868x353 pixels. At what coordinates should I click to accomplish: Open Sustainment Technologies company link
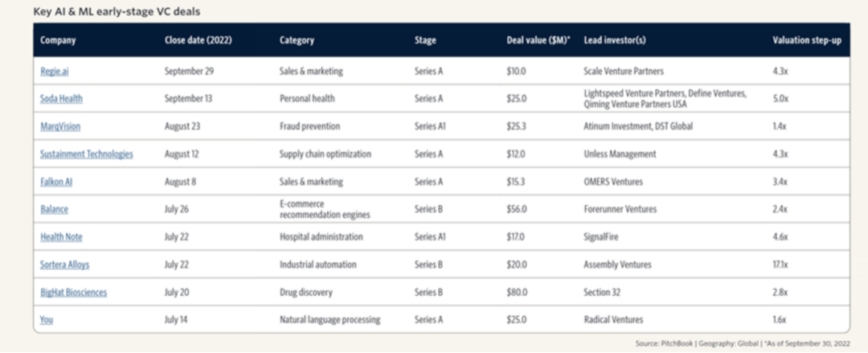[x=87, y=154]
